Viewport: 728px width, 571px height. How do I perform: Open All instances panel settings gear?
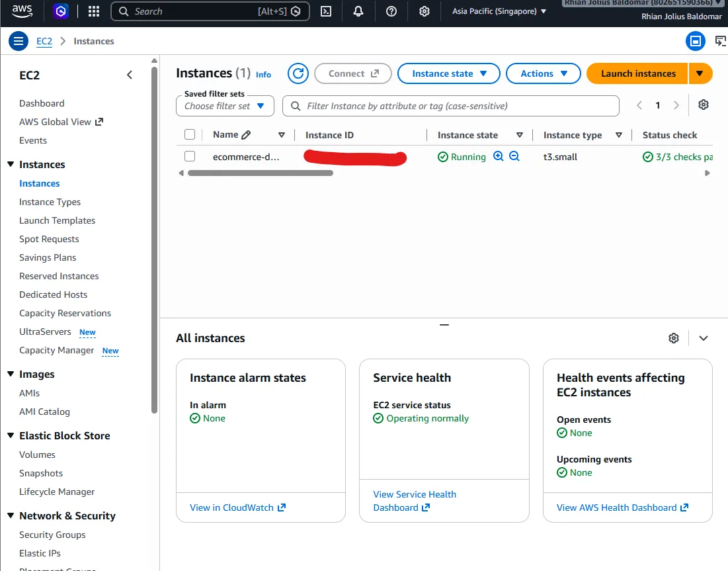[x=674, y=338]
